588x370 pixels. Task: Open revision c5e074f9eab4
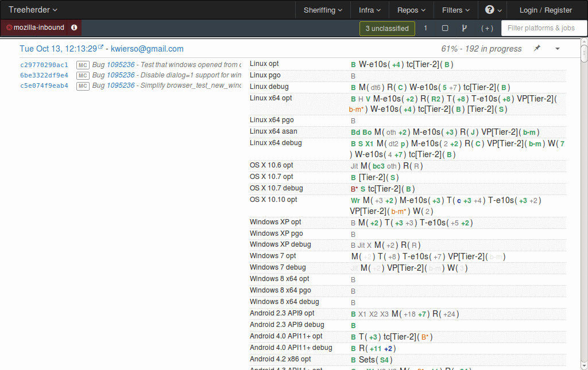click(44, 85)
